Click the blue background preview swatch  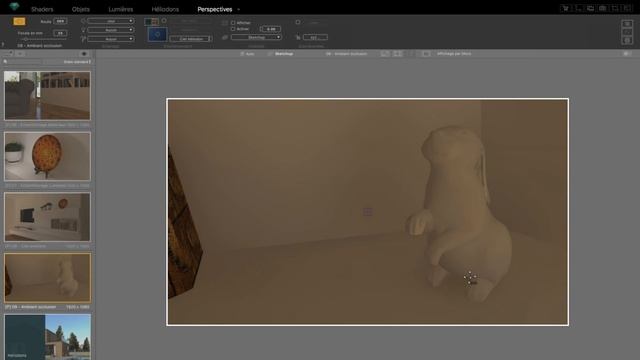point(157,34)
